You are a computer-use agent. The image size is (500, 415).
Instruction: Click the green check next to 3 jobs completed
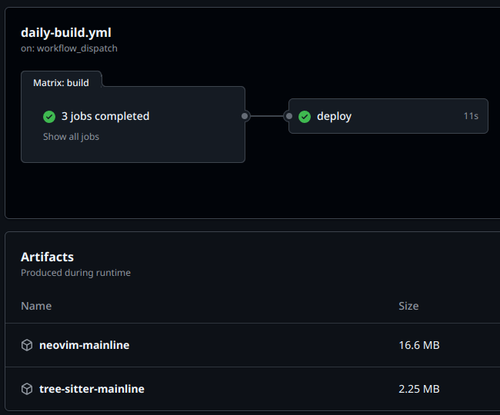click(x=49, y=117)
